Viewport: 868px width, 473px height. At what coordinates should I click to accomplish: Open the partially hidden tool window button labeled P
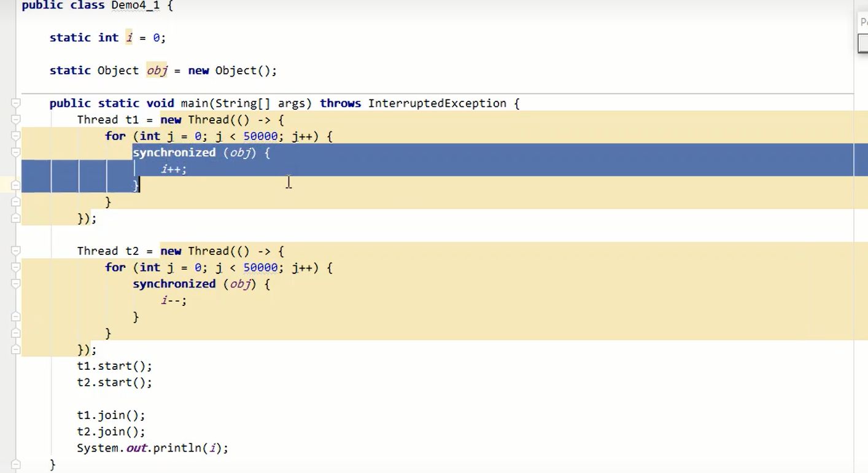863,21
